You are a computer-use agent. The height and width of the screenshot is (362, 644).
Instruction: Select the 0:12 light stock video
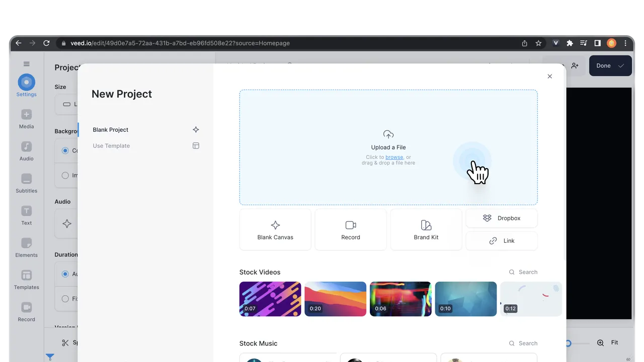[x=531, y=299]
